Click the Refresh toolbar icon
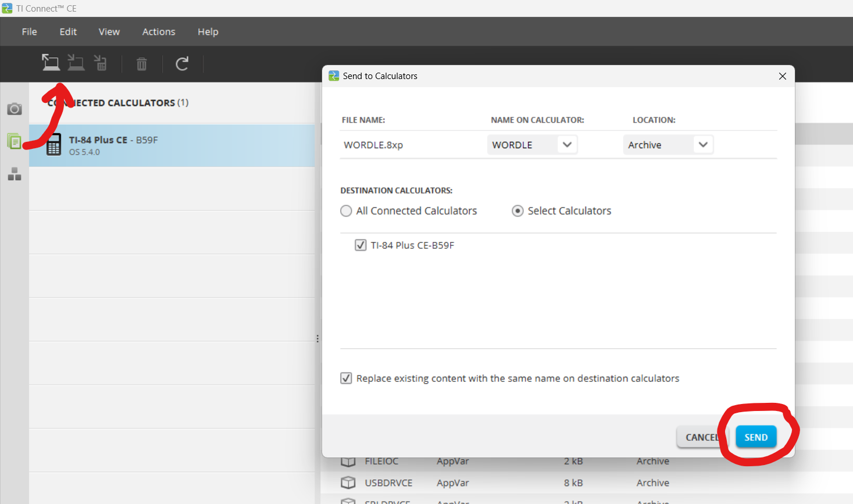The width and height of the screenshot is (853, 504). click(x=182, y=63)
